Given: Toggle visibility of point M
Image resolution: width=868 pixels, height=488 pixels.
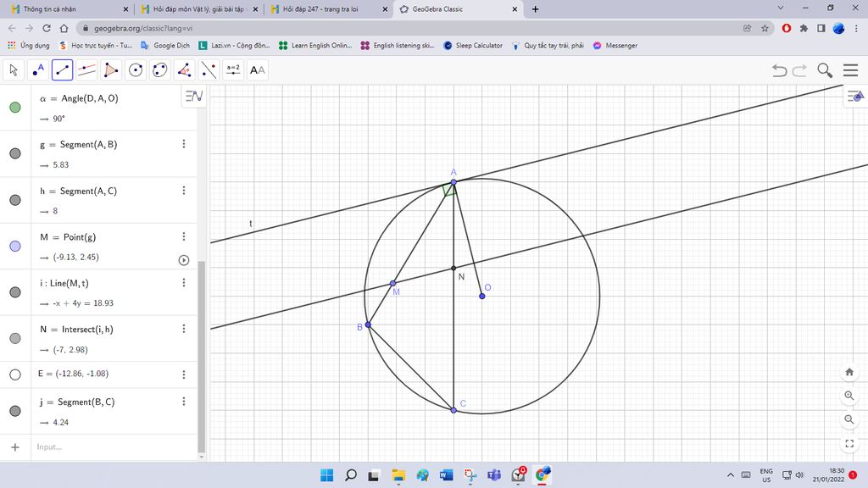Looking at the screenshot, I should coord(15,247).
